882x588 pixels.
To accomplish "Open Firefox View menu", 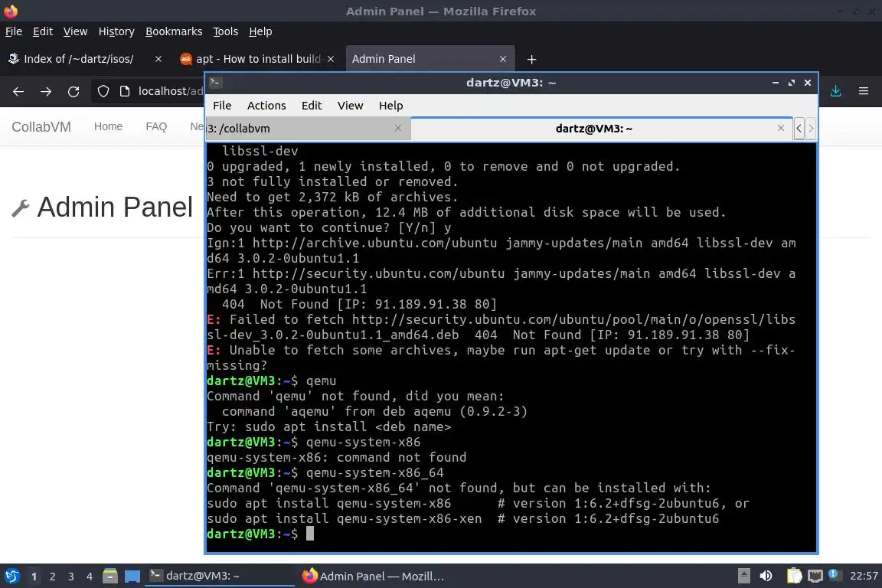I will (x=75, y=31).
